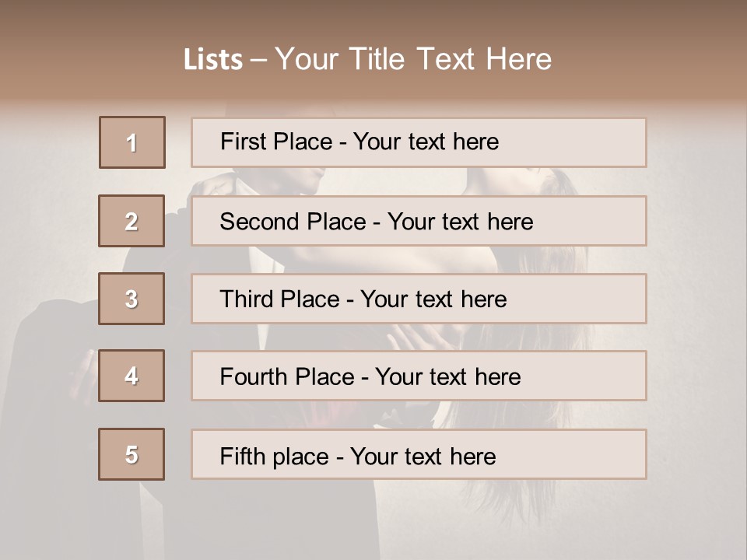Viewport: 747px width, 560px height.
Task: Click the number 5 box
Action: (132, 454)
